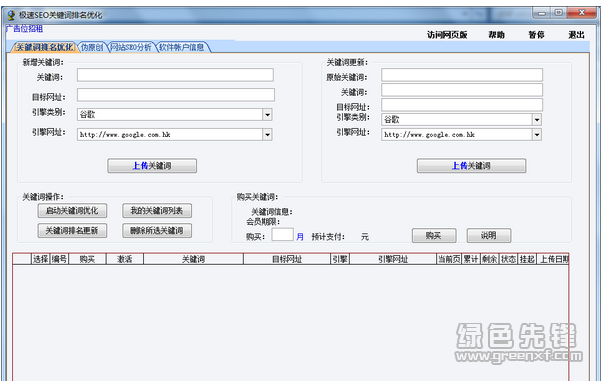This screenshot has width=604, height=381.
Task: Click 当前页 column header
Action: coord(449,259)
